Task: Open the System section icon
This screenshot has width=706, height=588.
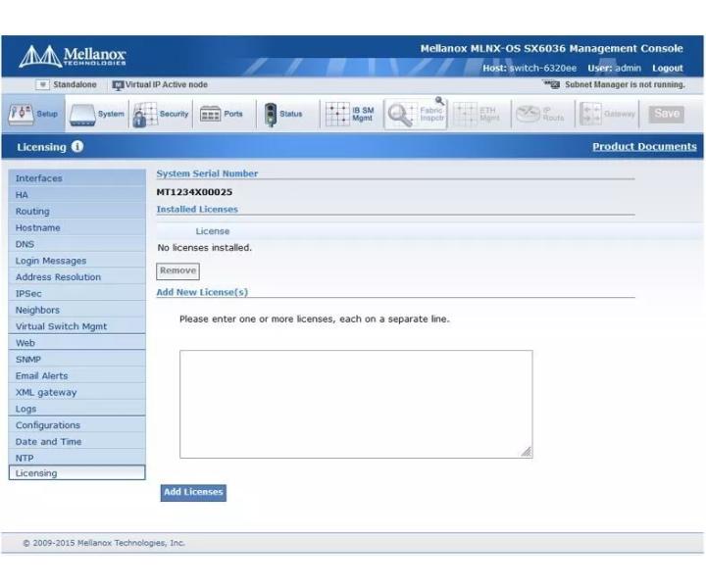Action: pos(82,115)
